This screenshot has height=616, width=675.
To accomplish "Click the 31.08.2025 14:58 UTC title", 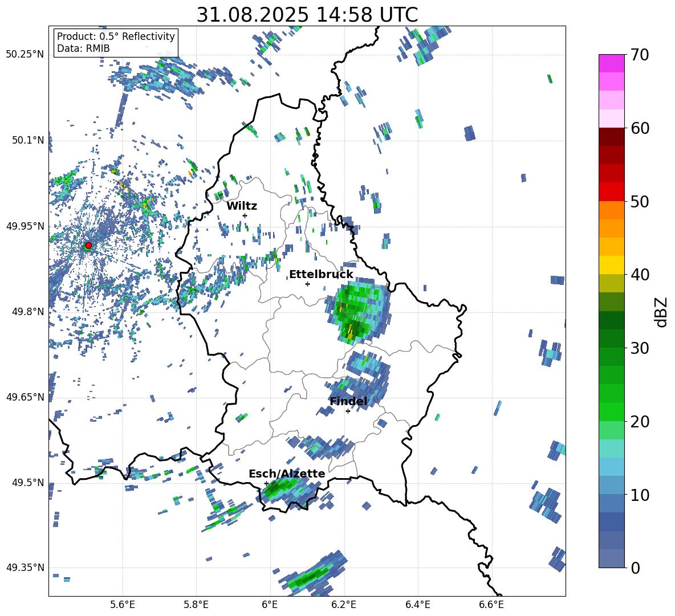I will (307, 15).
